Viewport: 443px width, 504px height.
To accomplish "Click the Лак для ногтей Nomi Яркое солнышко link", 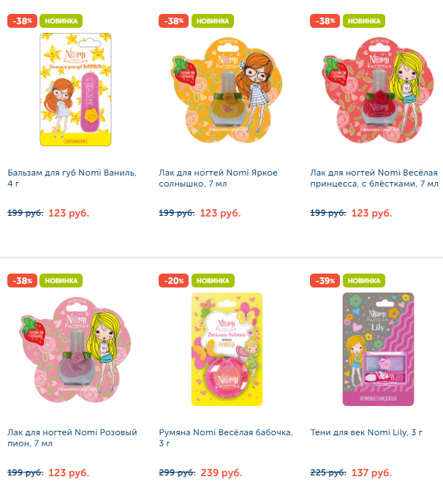I will (x=218, y=178).
